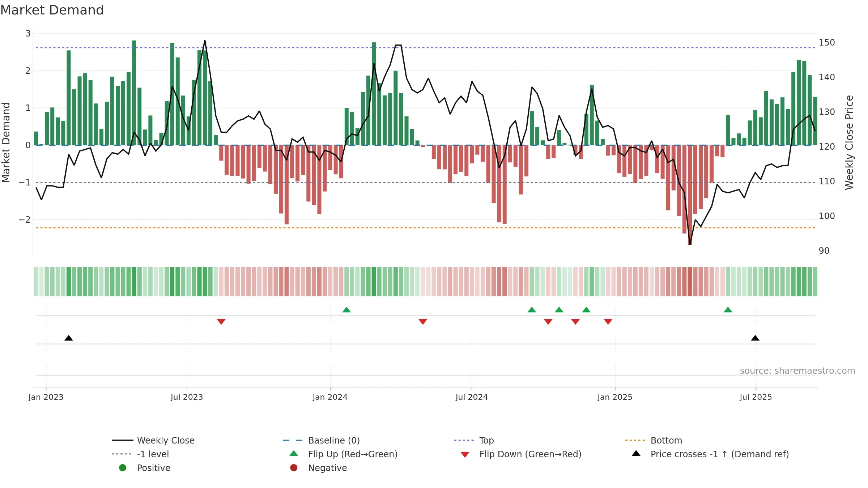The height and width of the screenshot is (488, 868).
Task: Select black price-cross marker at Jul 2025
Action: 755,338
